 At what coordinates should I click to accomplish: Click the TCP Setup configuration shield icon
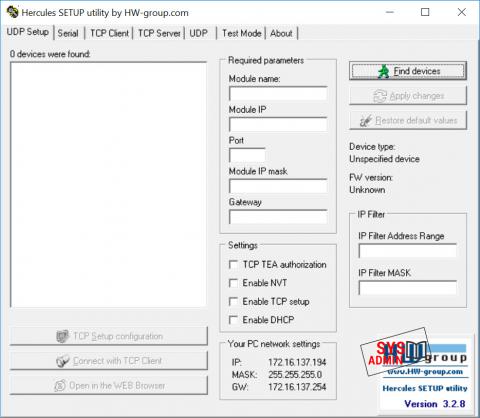coord(62,336)
